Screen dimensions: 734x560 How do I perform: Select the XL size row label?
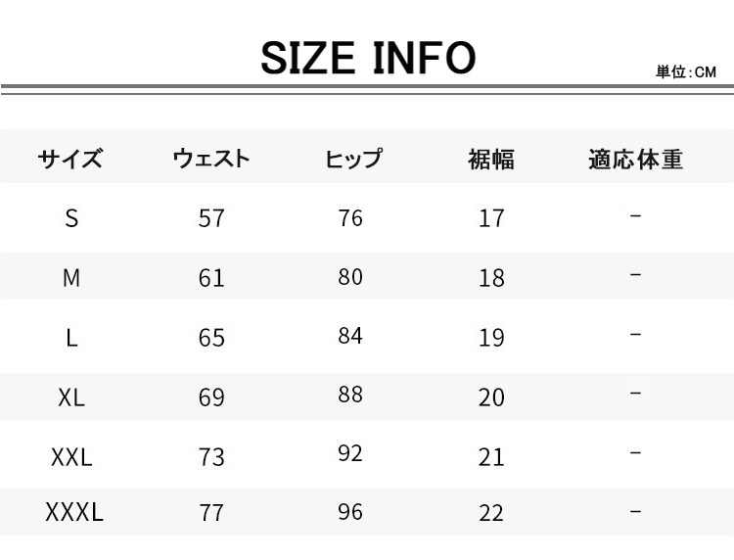[x=70, y=397]
